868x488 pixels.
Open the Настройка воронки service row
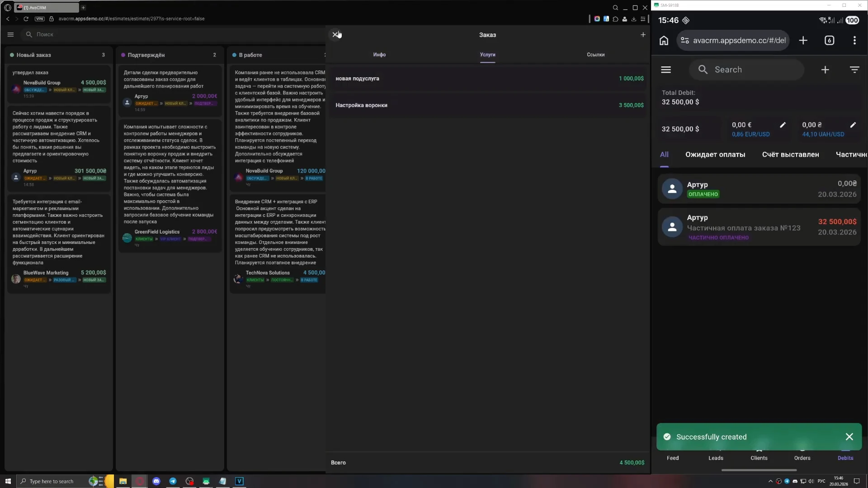coord(487,105)
